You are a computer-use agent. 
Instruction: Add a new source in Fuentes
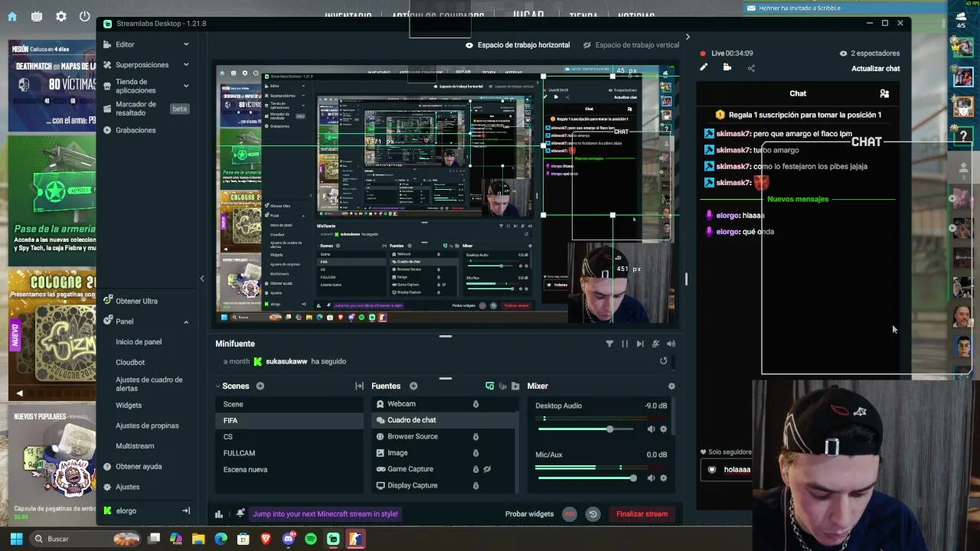[413, 386]
